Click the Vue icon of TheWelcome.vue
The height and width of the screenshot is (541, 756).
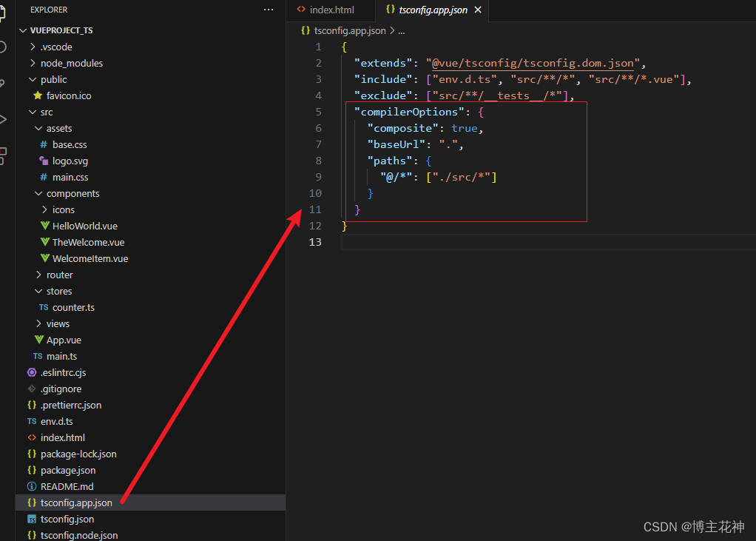point(45,242)
